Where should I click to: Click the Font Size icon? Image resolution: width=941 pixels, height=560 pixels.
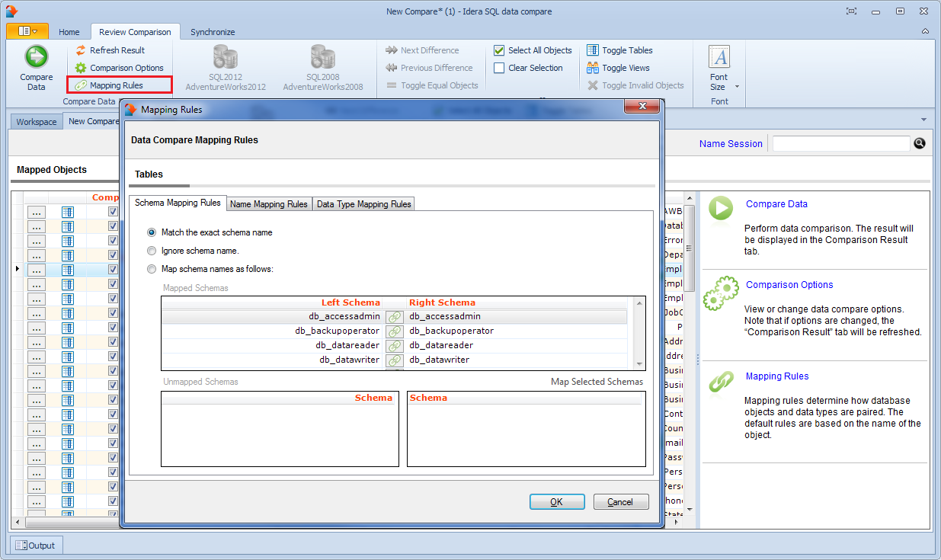(719, 57)
